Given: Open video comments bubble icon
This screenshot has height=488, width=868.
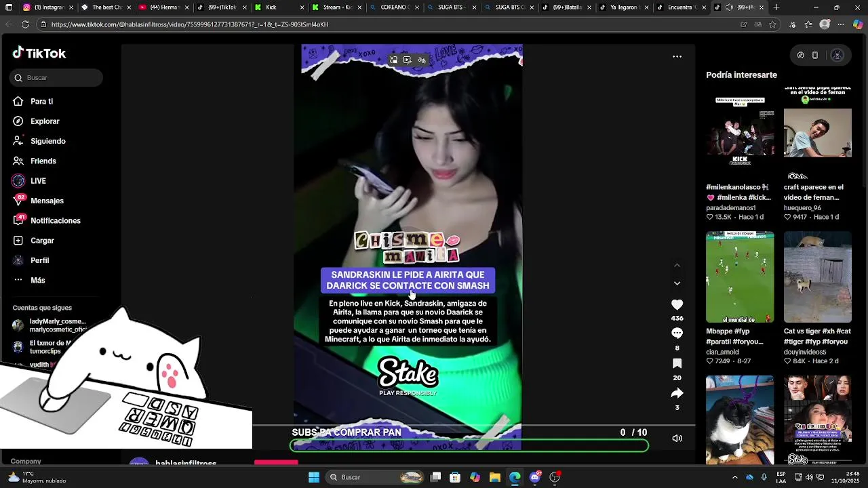Looking at the screenshot, I should click(x=677, y=333).
